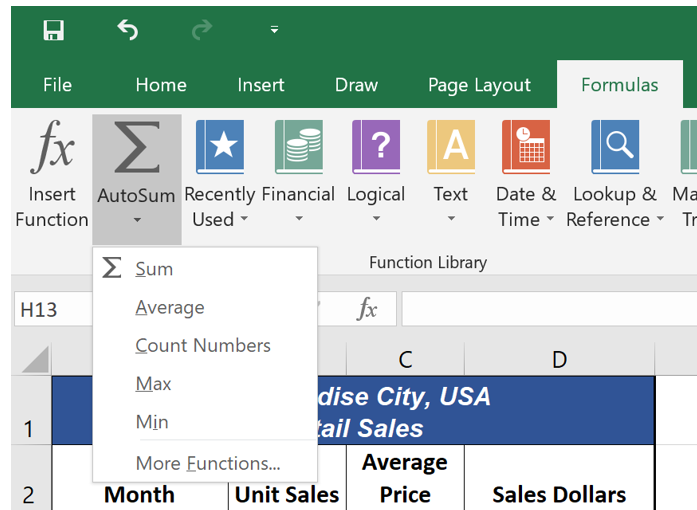
Task: Switch to the Home tab
Action: [161, 84]
